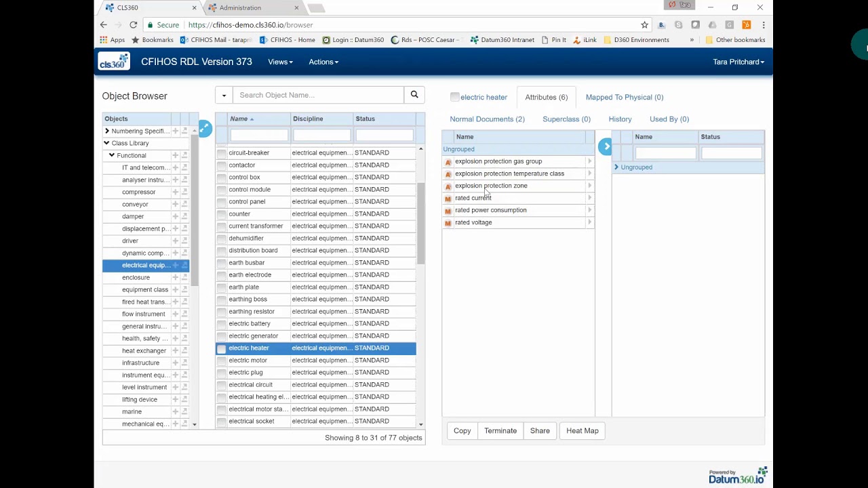The width and height of the screenshot is (868, 488).
Task: Click the Heat Map button
Action: coord(583,430)
